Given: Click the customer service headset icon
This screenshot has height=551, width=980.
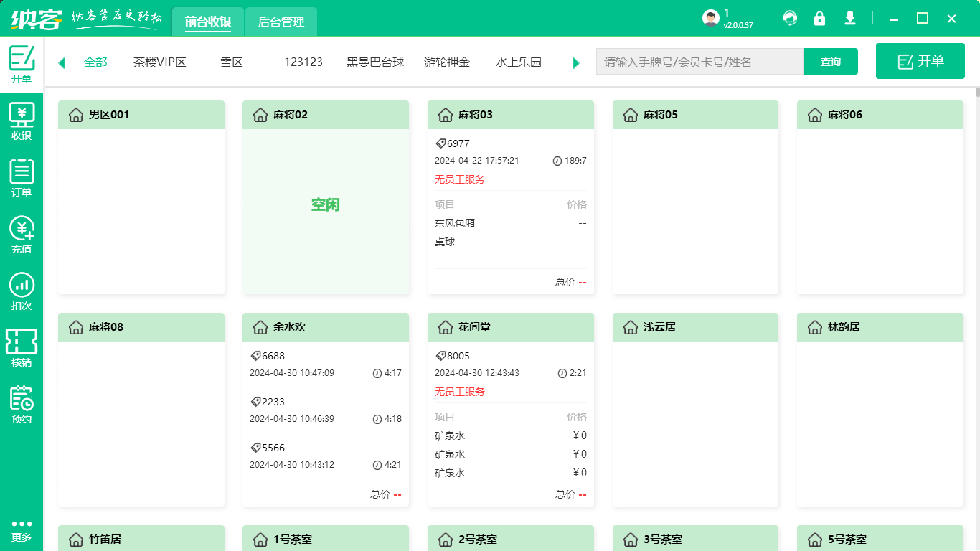Looking at the screenshot, I should tap(790, 18).
